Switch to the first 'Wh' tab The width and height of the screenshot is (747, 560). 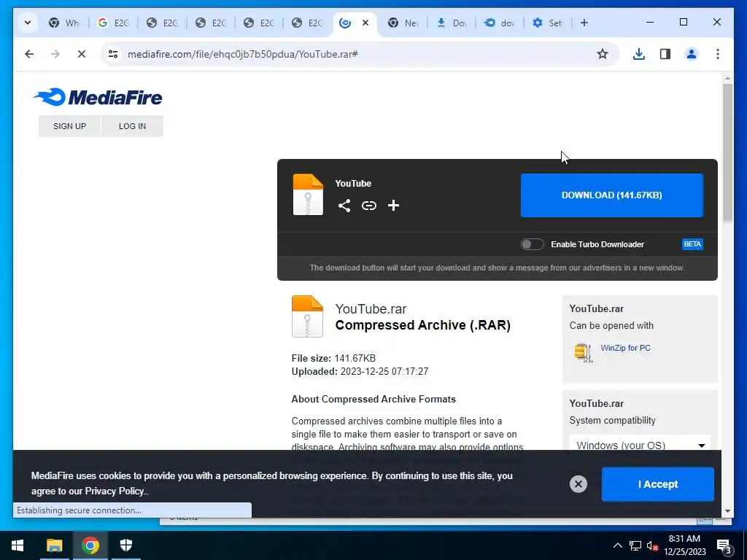pyautogui.click(x=64, y=23)
